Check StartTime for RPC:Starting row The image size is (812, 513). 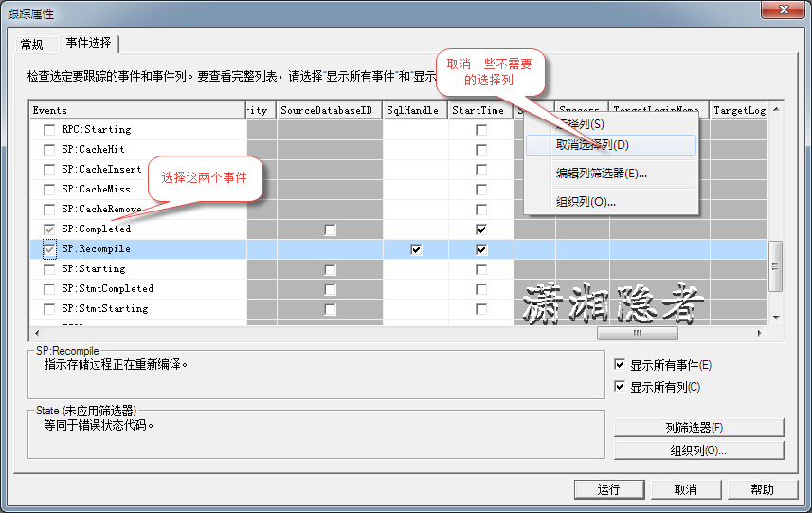[x=481, y=130]
